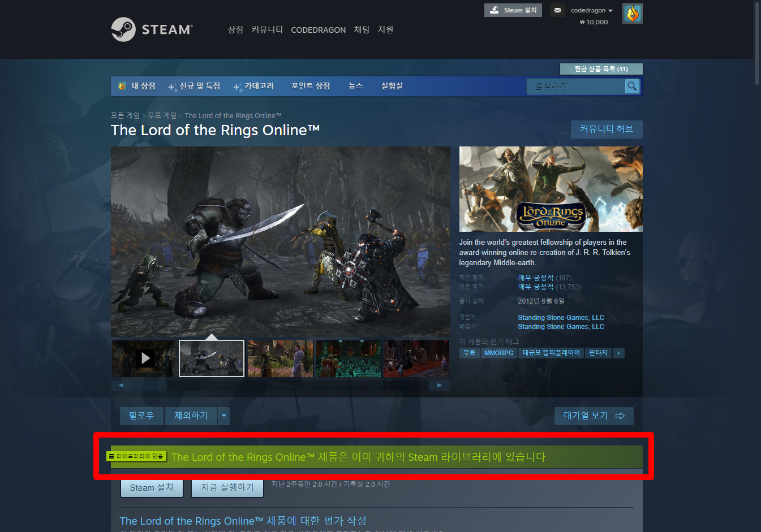Open 찜한 상품 목록 (11) wishlist
The width and height of the screenshot is (761, 532).
[601, 69]
